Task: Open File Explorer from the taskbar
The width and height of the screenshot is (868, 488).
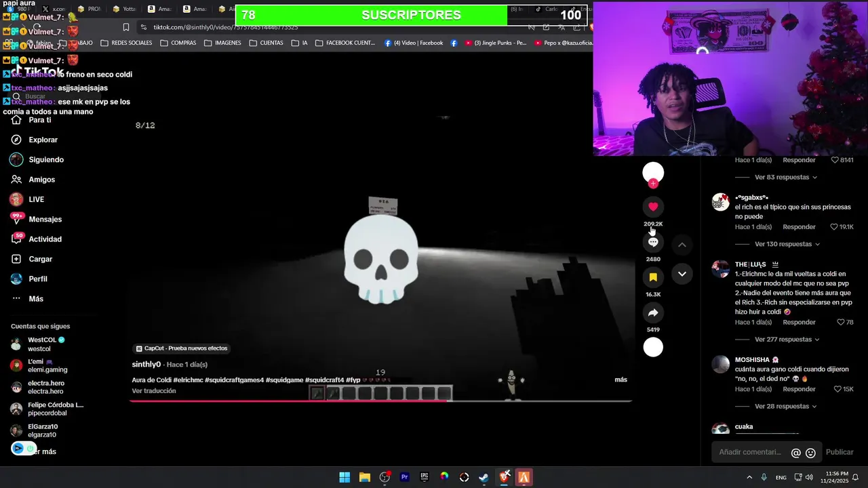Action: pyautogui.click(x=365, y=477)
